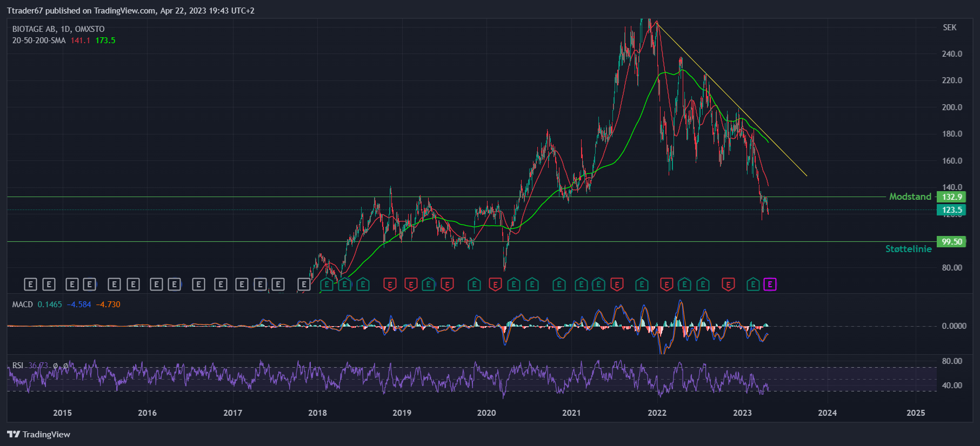The image size is (980, 446).
Task: Click the SEK currency label on the price axis
Action: [950, 28]
